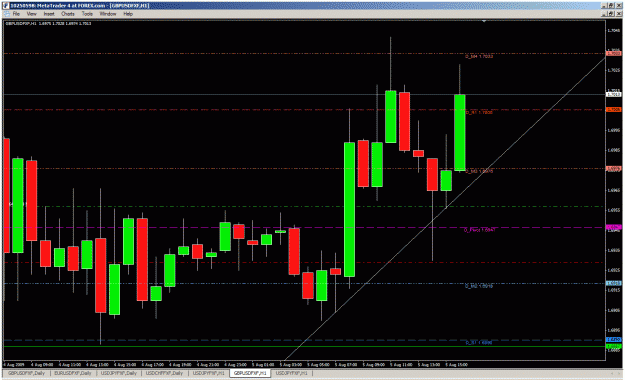Click the GBPUSDFXF,H1 OHLC text in chart corner
This screenshot has height=380, width=625.
tap(48, 24)
